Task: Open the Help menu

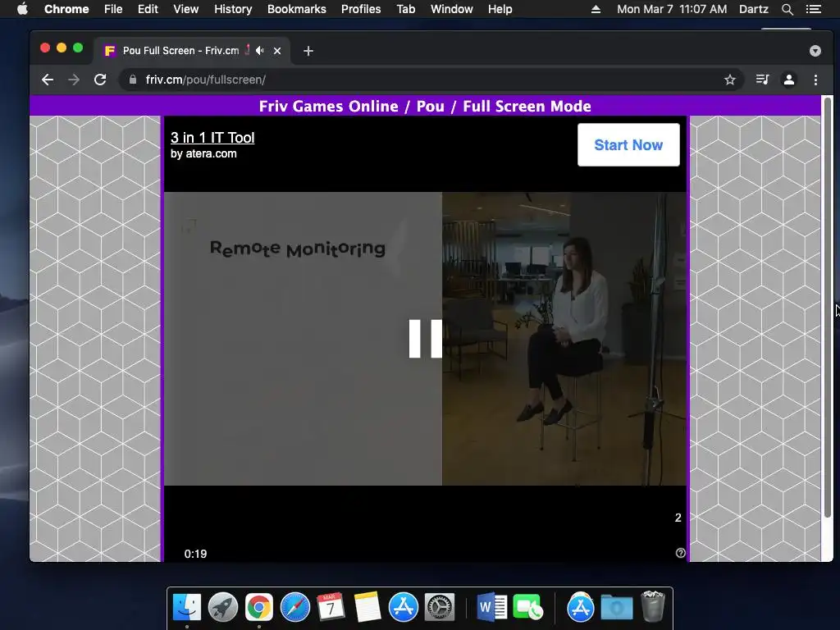Action: [500, 9]
